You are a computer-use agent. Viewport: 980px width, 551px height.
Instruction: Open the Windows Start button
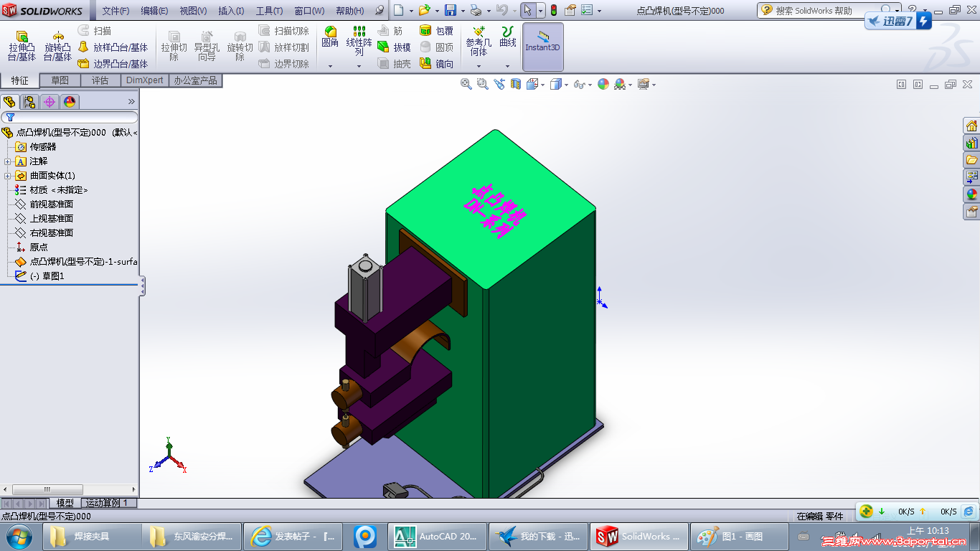(x=18, y=535)
